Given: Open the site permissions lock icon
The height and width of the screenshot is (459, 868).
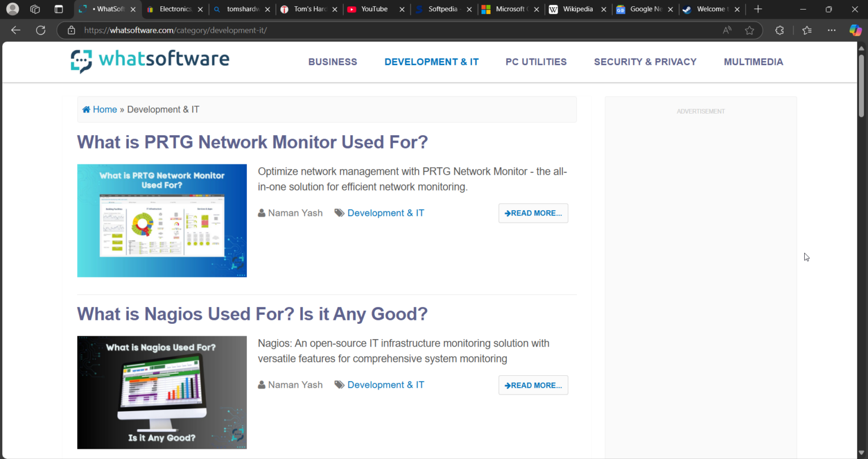Looking at the screenshot, I should (x=71, y=30).
